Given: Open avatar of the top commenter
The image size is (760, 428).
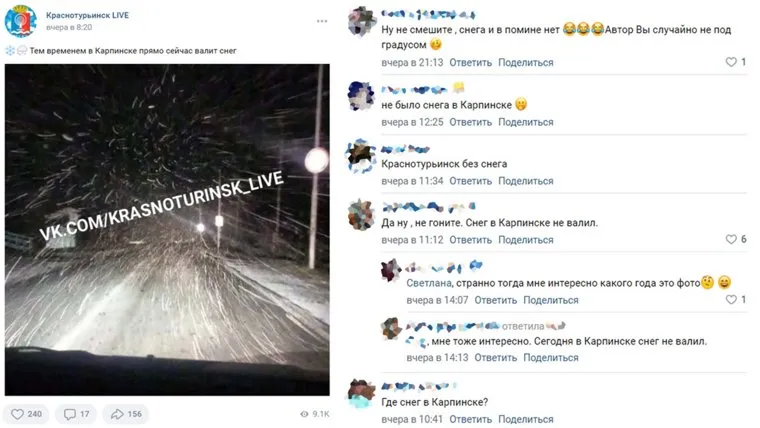Looking at the screenshot, I should point(362,21).
